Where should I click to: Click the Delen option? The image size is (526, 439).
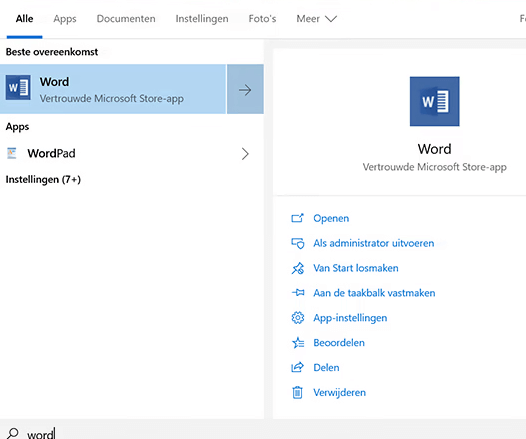326,368
